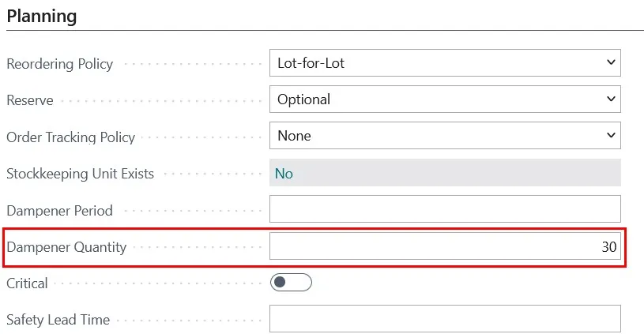Click the Reserve field label
644x334 pixels.
point(30,100)
